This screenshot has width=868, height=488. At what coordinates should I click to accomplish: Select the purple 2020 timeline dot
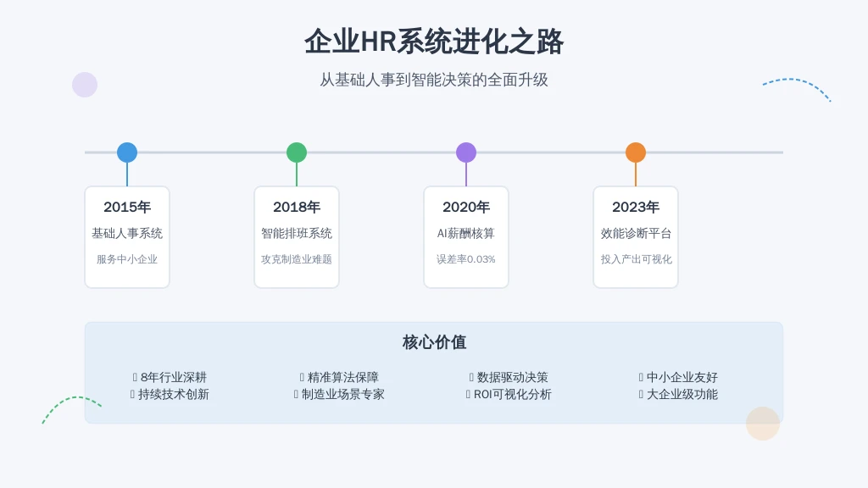point(466,152)
